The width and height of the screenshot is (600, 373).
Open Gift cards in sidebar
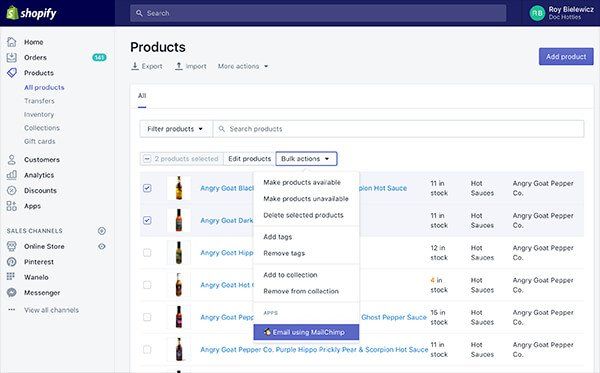tap(39, 141)
